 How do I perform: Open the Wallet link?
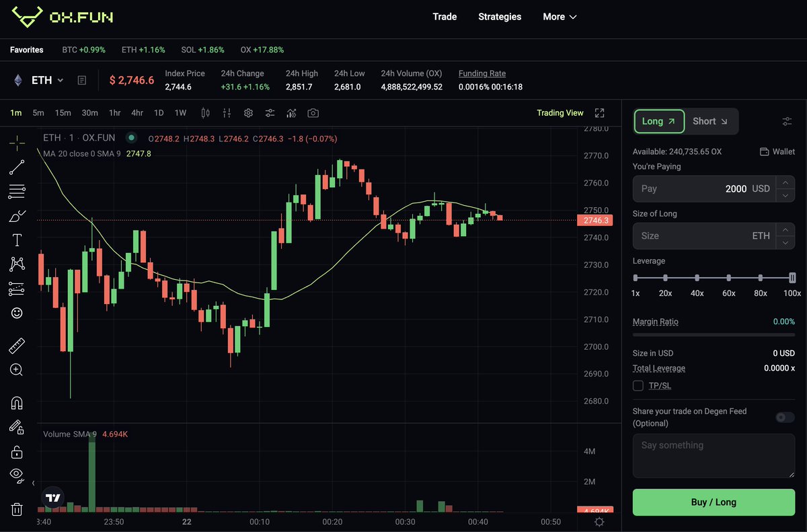click(x=777, y=152)
